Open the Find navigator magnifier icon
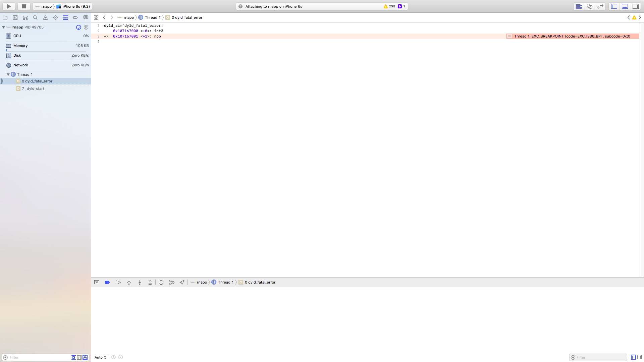 pyautogui.click(x=35, y=17)
